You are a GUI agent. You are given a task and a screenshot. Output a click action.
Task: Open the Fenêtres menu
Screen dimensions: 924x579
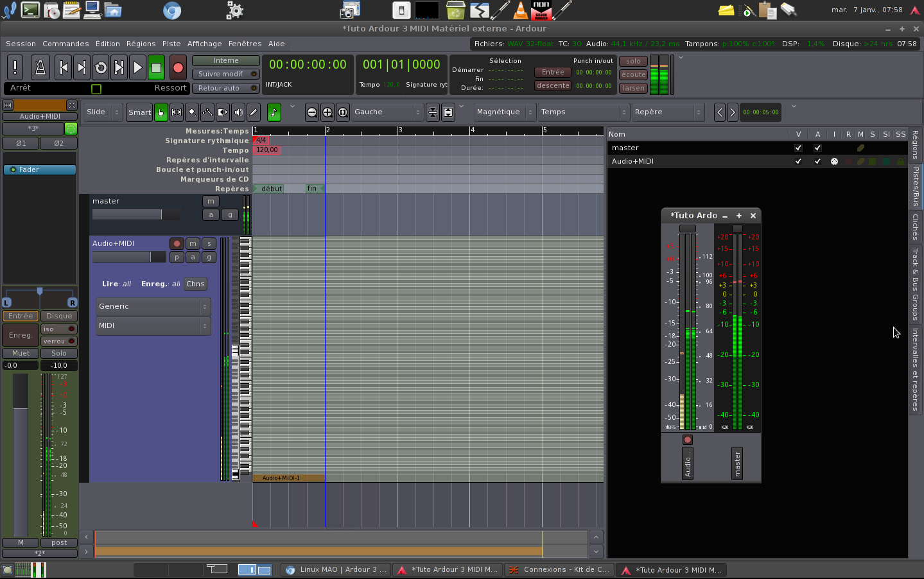245,44
